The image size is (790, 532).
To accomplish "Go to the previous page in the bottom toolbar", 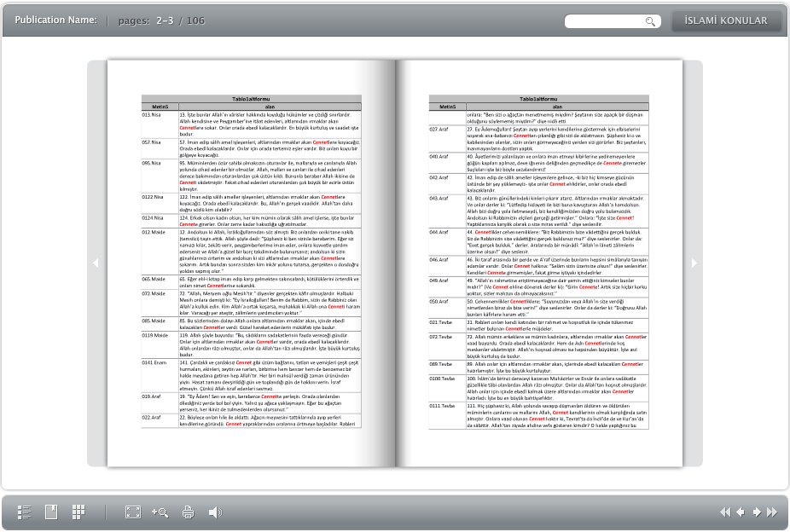I will [x=741, y=512].
